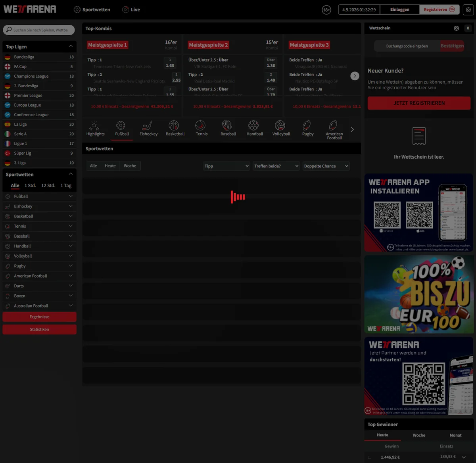Open the Wettschein settings gear icon
The image size is (476, 463).
[x=457, y=28]
